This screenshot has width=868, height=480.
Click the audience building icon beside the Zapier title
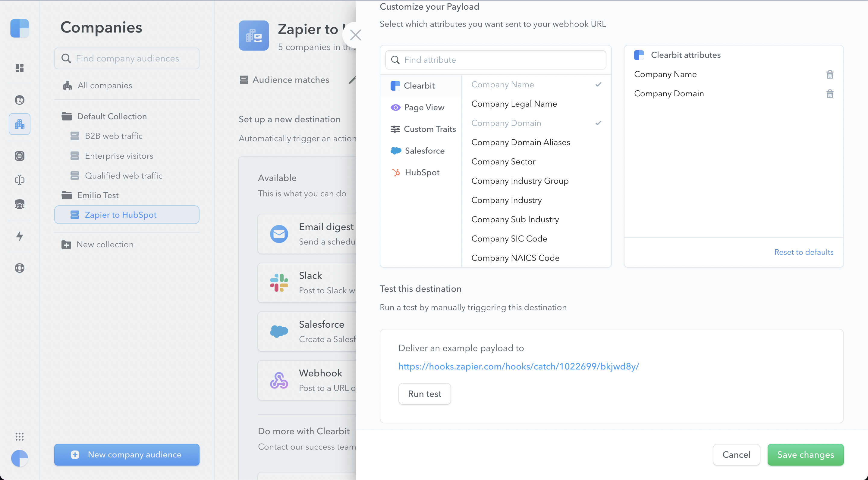pos(254,36)
